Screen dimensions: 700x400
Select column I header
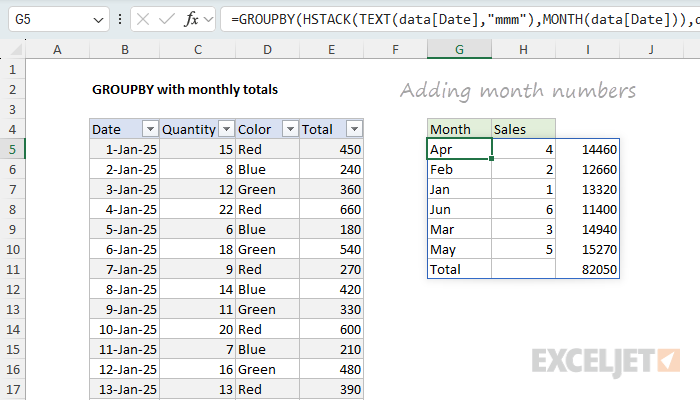pos(588,50)
